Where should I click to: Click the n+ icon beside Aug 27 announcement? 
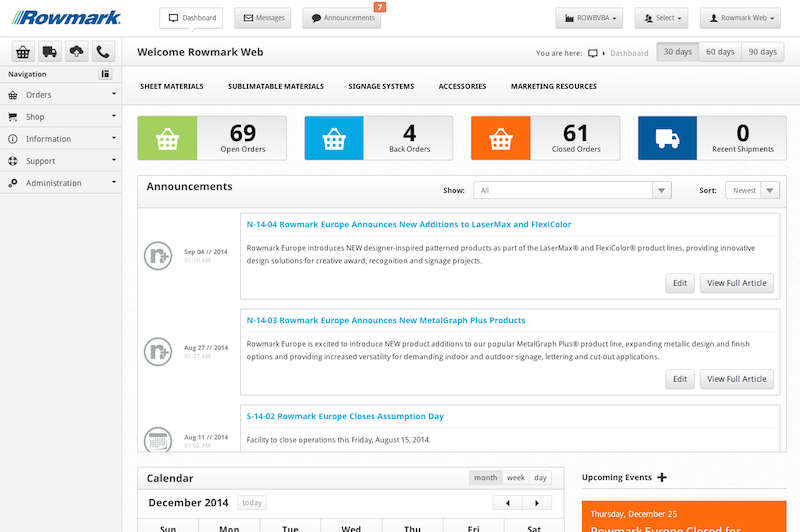click(158, 351)
